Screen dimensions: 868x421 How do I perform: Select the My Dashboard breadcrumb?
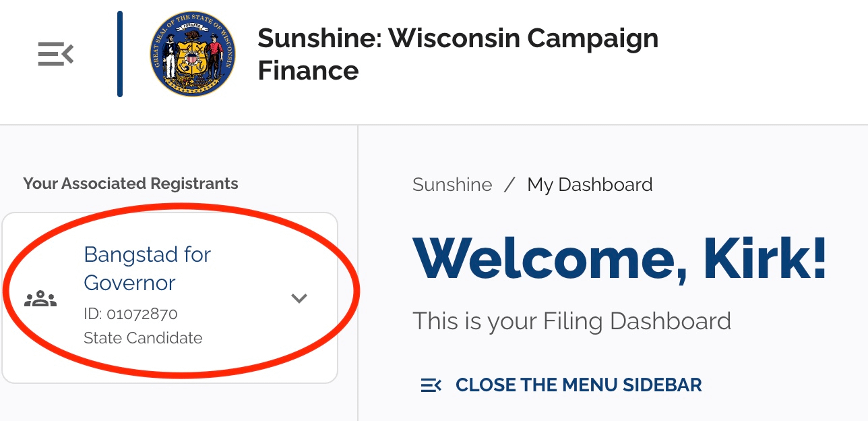(x=590, y=185)
